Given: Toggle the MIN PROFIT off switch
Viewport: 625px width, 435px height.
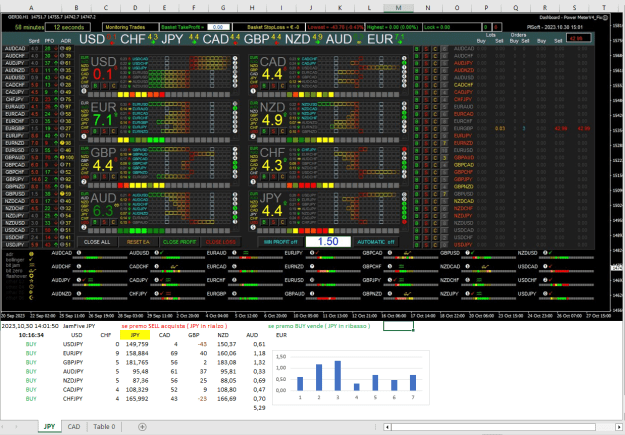Looking at the screenshot, I should point(281,242).
